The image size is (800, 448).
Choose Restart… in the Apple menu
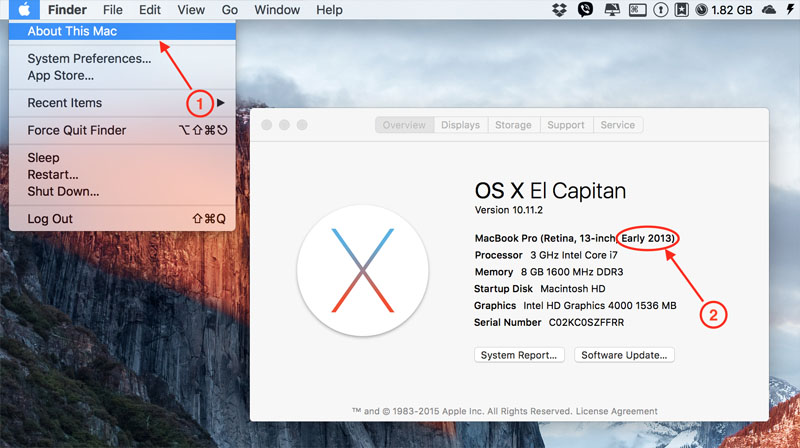point(122,175)
